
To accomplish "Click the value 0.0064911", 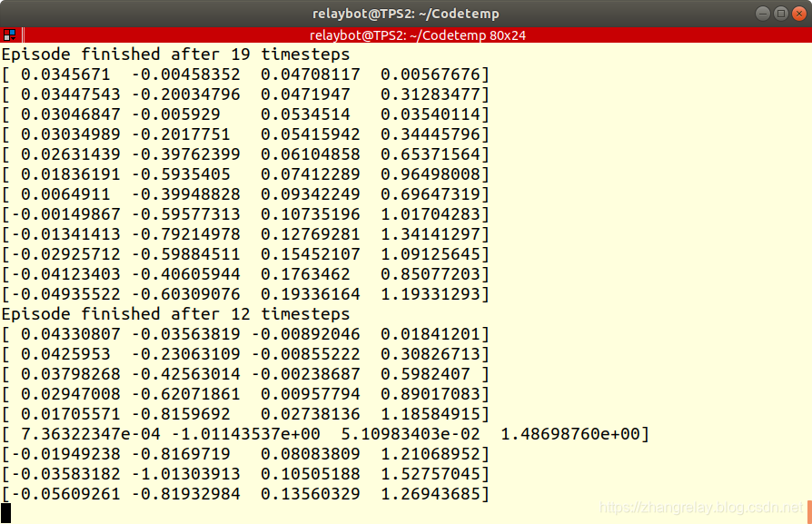I will click(65, 194).
